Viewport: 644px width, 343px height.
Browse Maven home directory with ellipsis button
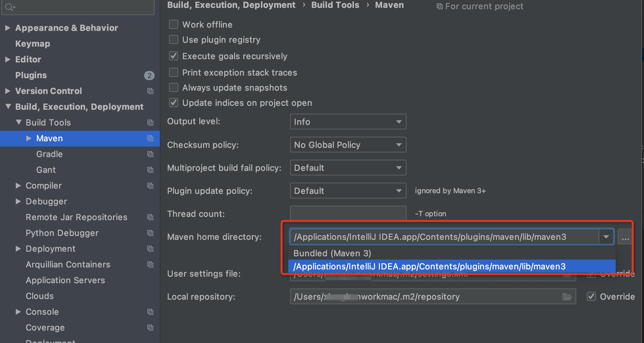coord(625,237)
